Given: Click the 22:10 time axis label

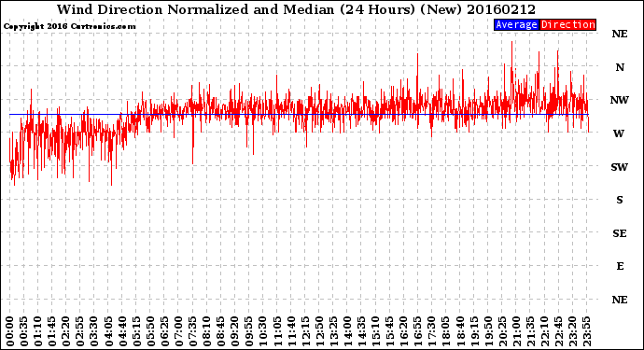Looking at the screenshot, I should (x=544, y=331).
